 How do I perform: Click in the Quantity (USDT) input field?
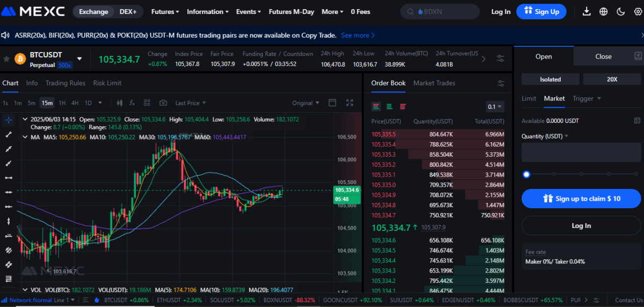(581, 152)
